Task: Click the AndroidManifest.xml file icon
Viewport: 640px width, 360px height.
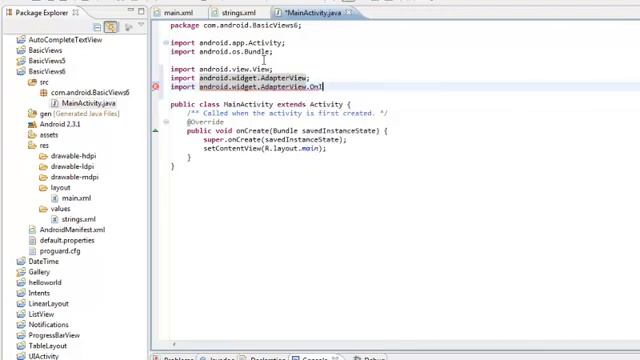Action: click(32, 230)
